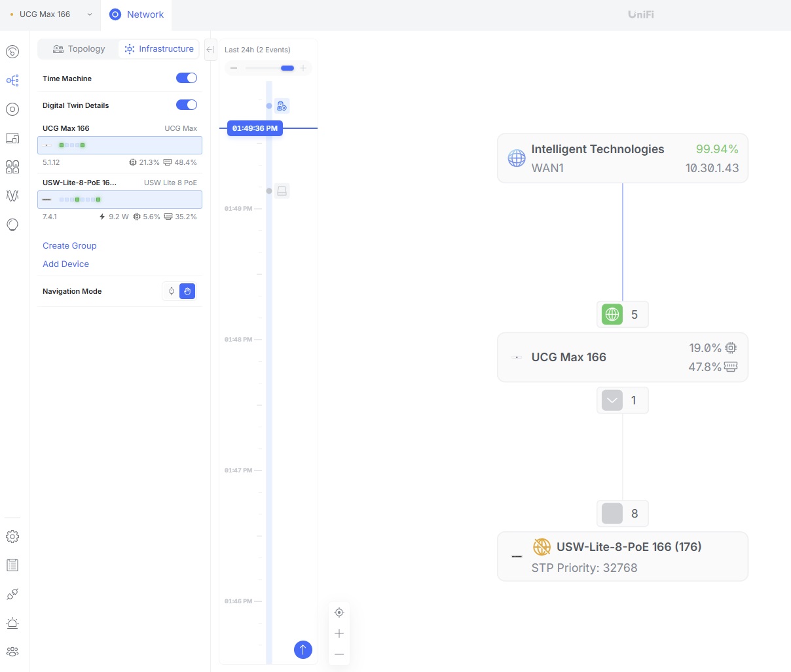
Task: Open the alarm siren icon in the sidebar
Action: click(x=12, y=623)
